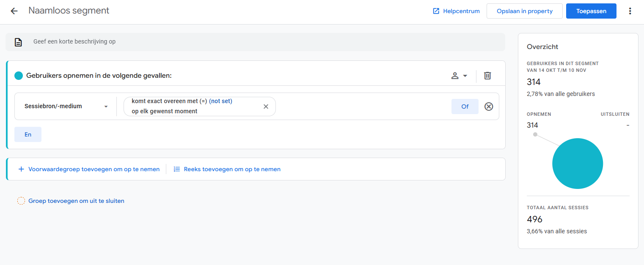
Task: Open the Helpcentrum link
Action: [x=456, y=11]
